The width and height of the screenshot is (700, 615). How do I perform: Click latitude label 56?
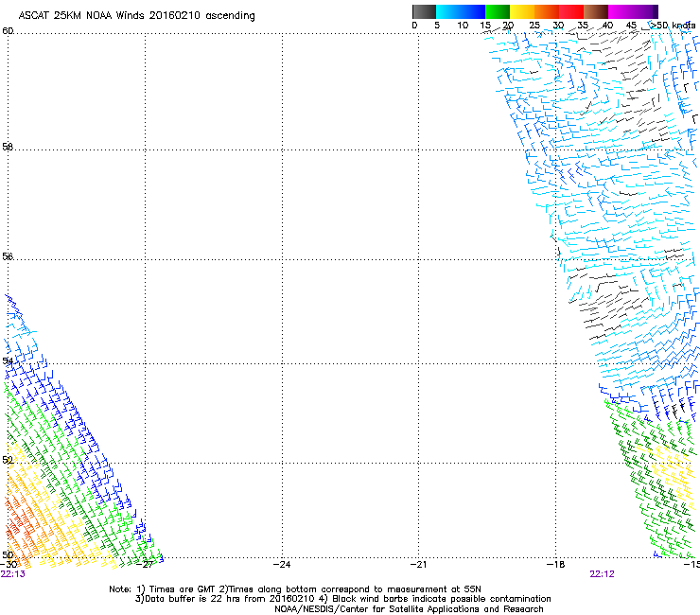pos(8,256)
